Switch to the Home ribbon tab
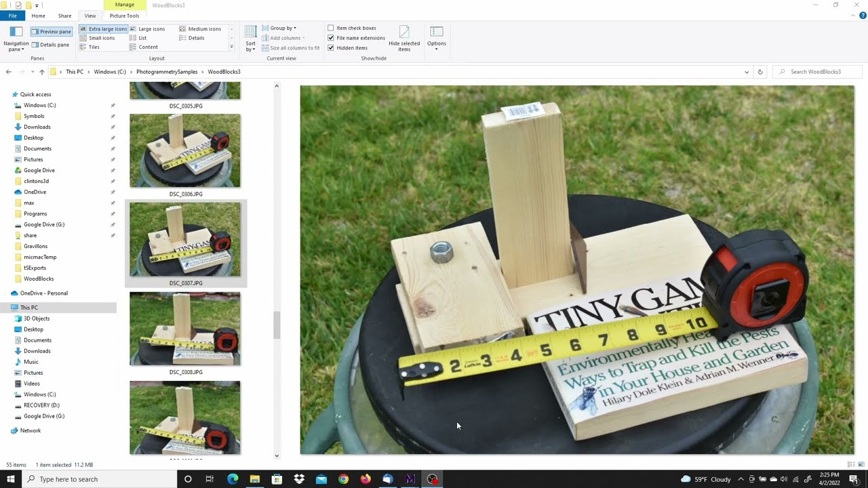 38,16
